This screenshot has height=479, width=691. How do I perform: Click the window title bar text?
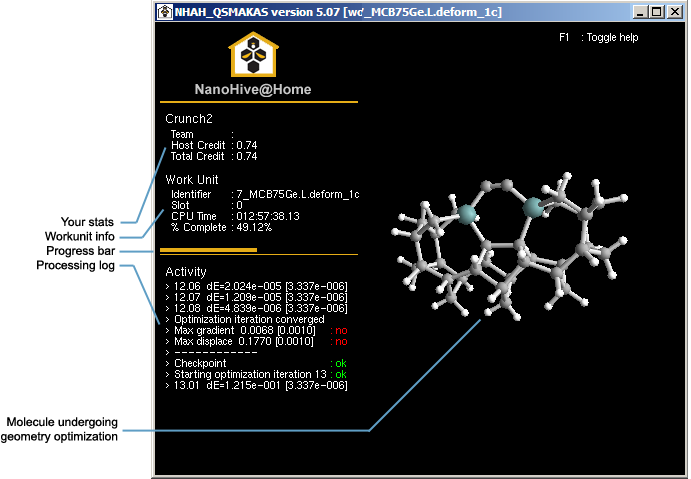point(338,12)
